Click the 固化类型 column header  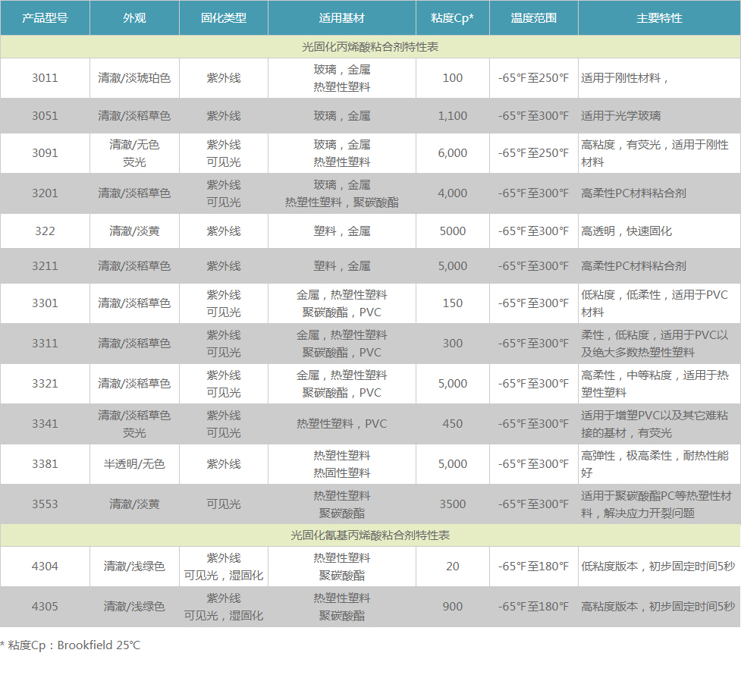pos(224,17)
